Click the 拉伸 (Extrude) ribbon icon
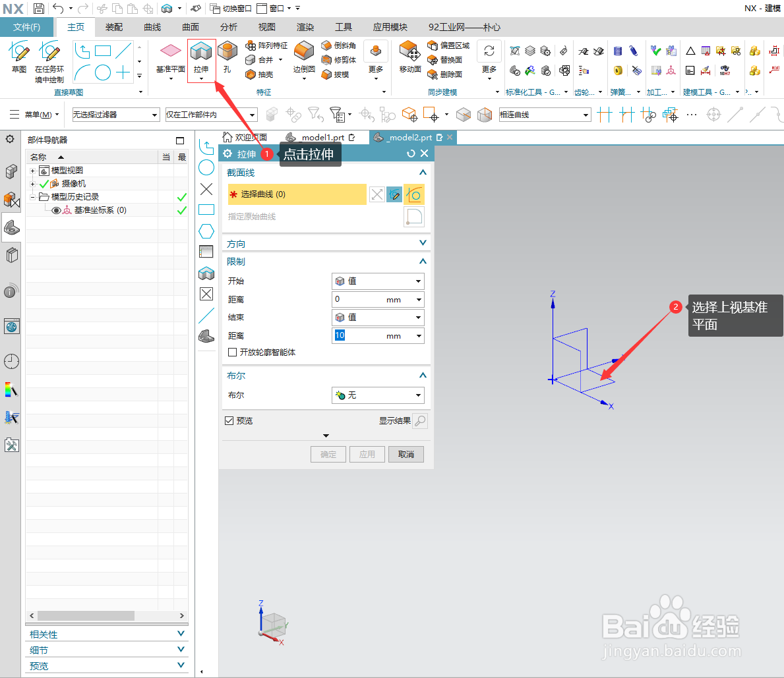Screen dimensions: 784x678 click(x=202, y=53)
